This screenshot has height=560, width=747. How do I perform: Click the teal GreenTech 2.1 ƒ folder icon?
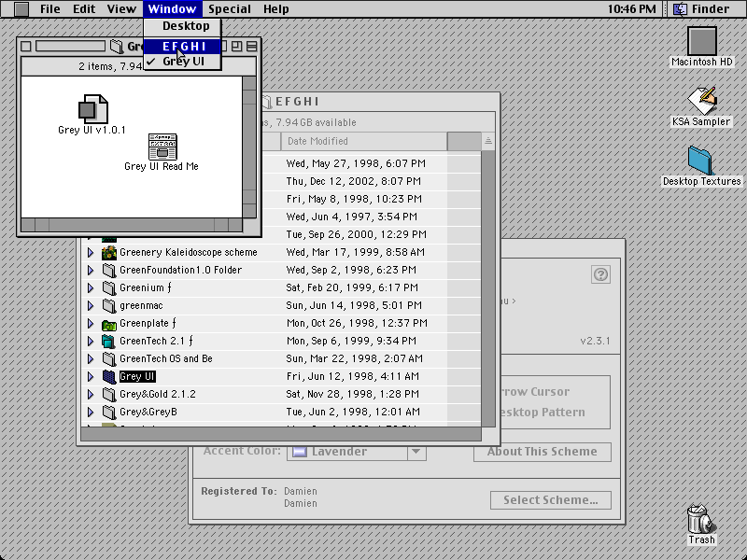click(109, 341)
